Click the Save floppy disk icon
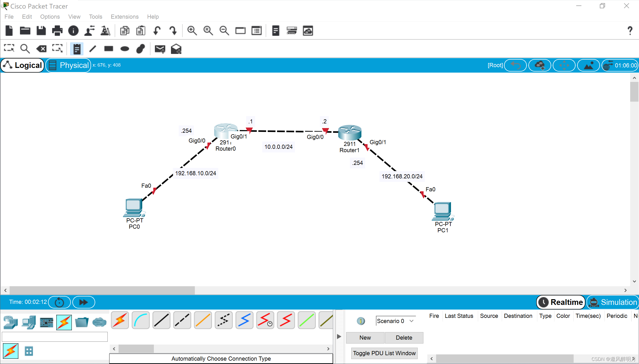 (41, 31)
